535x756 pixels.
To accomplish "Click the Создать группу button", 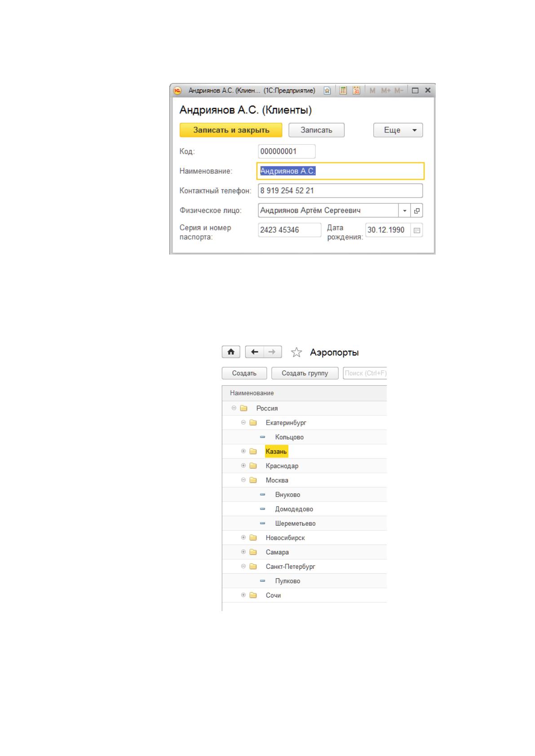I will 305,373.
